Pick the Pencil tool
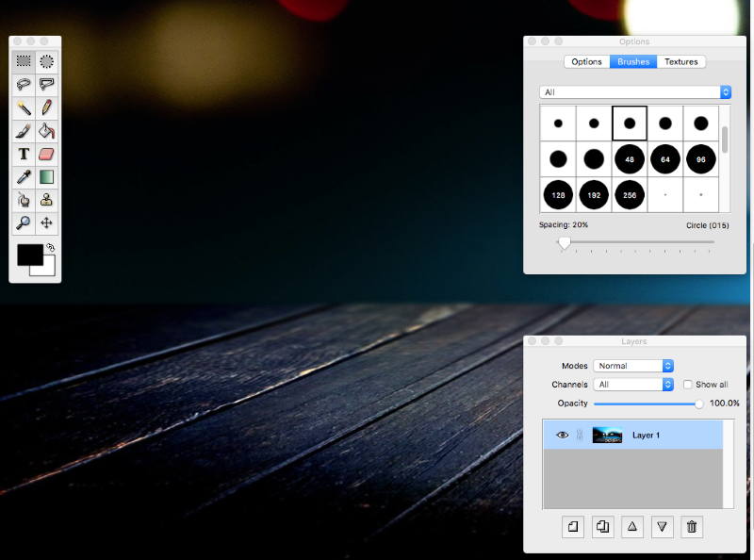The width and height of the screenshot is (754, 560). click(46, 107)
